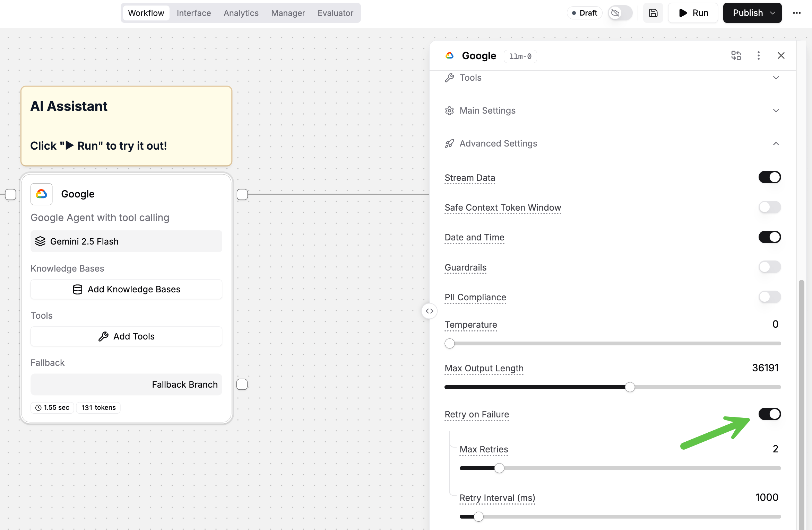Switch to the Analytics tab

241,13
